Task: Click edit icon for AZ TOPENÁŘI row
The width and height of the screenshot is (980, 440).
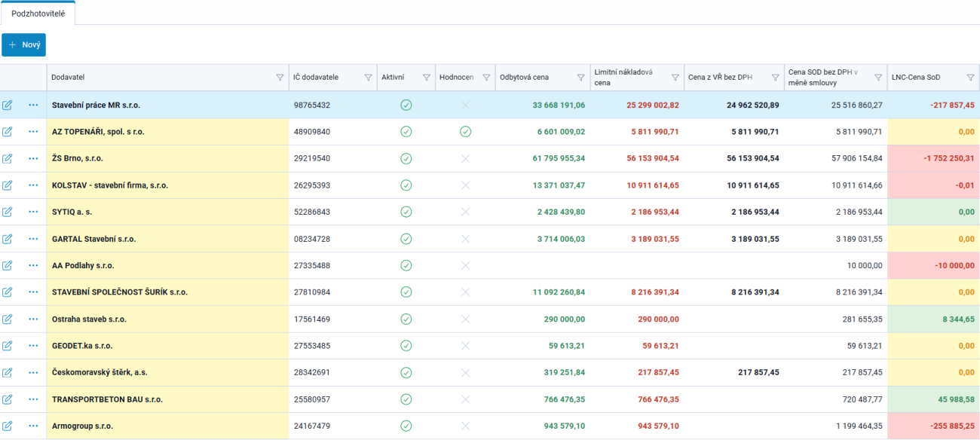Action: tap(8, 132)
